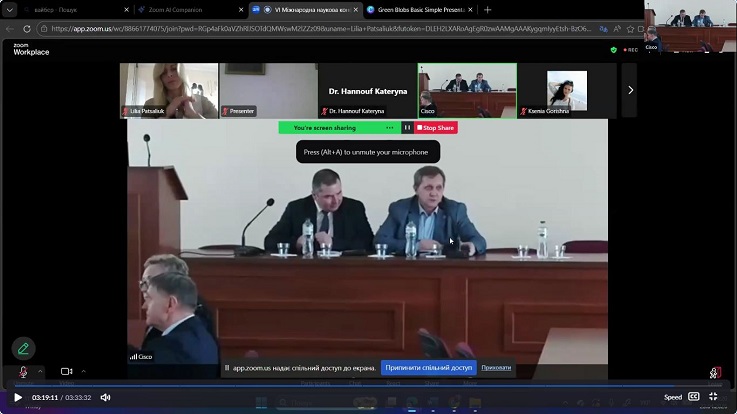Click the green encryption shield icon
The image size is (737, 414).
point(613,49)
